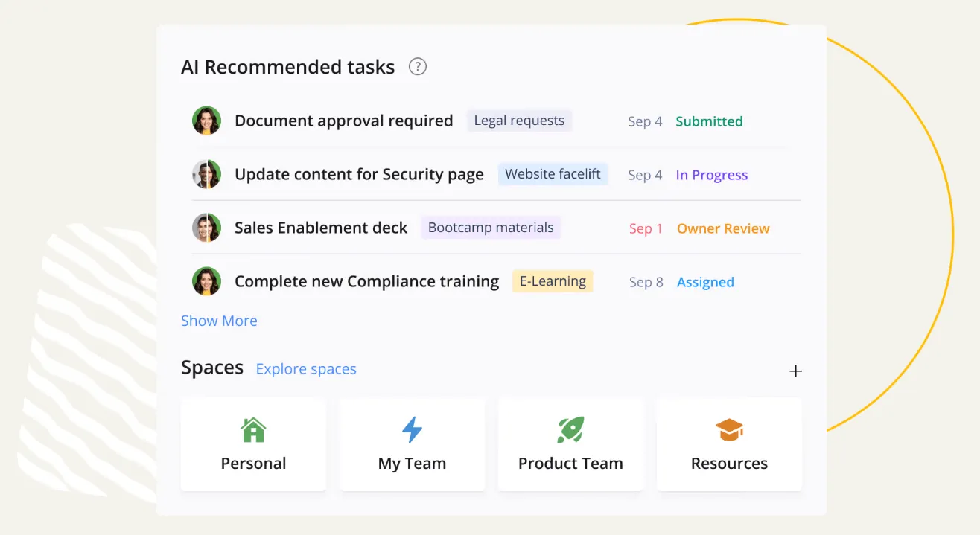
Task: Click Sep 4 date on Document approval row
Action: coord(645,122)
